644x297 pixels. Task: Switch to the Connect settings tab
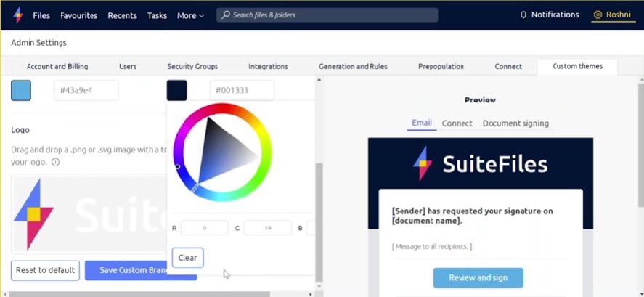click(508, 66)
